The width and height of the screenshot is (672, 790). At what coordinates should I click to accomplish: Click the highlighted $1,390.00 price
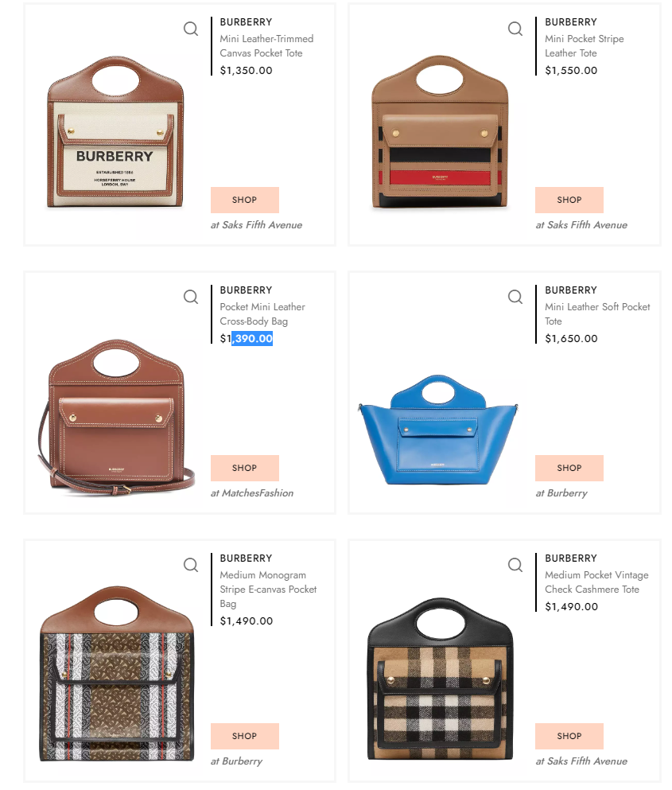tap(247, 339)
